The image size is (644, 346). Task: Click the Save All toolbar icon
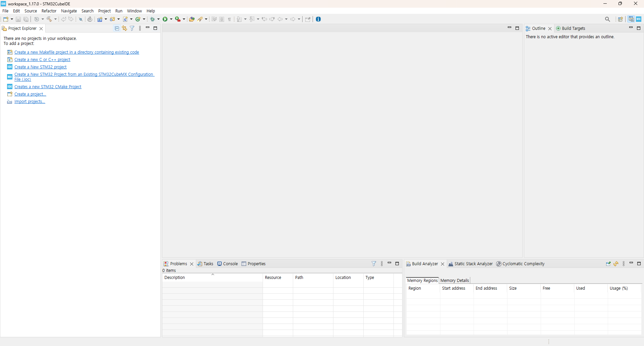click(x=26, y=19)
